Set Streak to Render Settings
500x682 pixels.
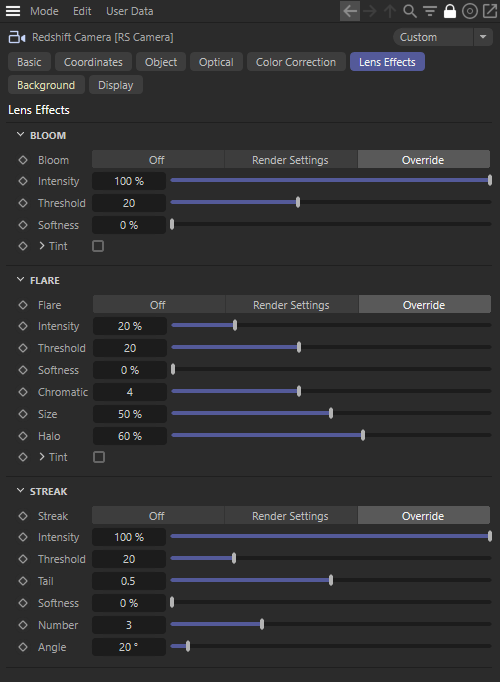[x=290, y=516]
